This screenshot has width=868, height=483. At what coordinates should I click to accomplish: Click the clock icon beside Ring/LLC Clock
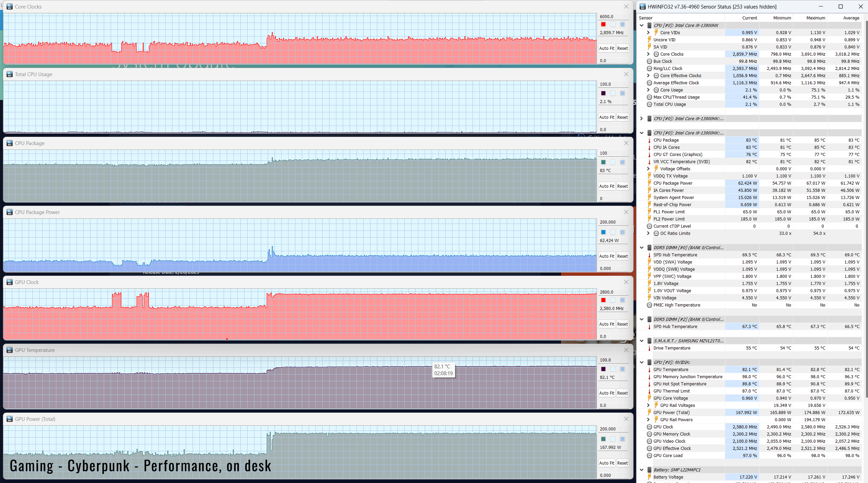coord(649,68)
